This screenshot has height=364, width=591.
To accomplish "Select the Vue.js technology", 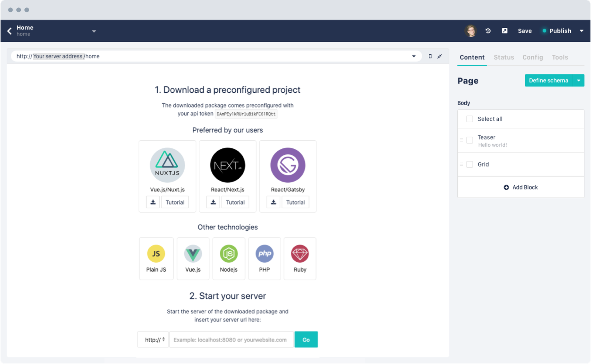I will (193, 259).
